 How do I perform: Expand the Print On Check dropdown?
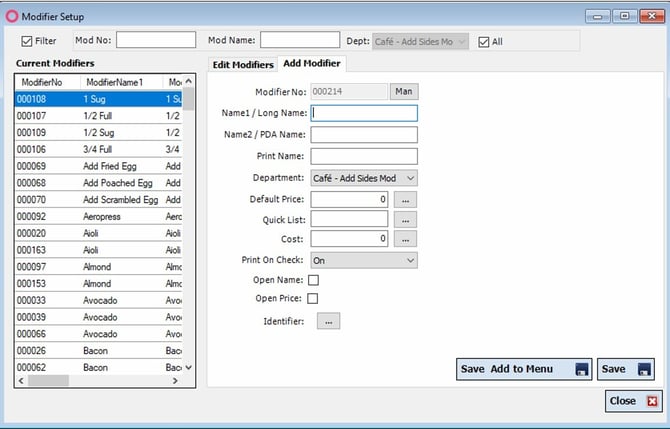click(364, 260)
